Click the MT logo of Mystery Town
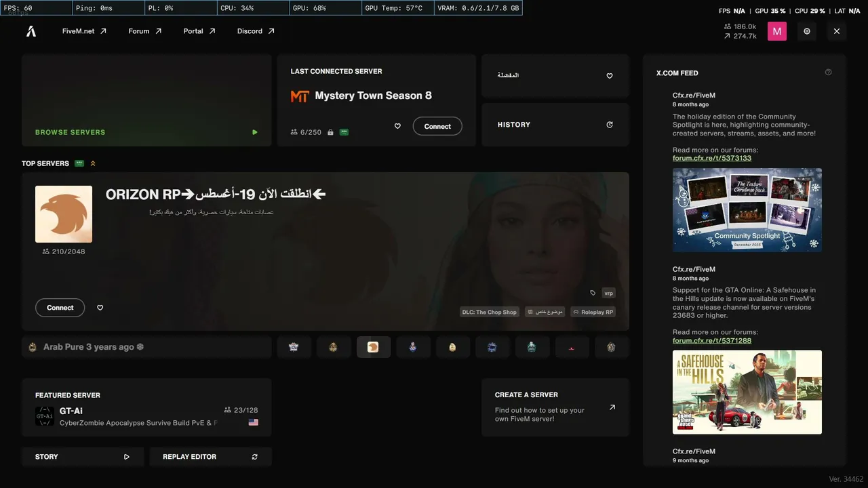This screenshot has width=868, height=488. point(300,96)
